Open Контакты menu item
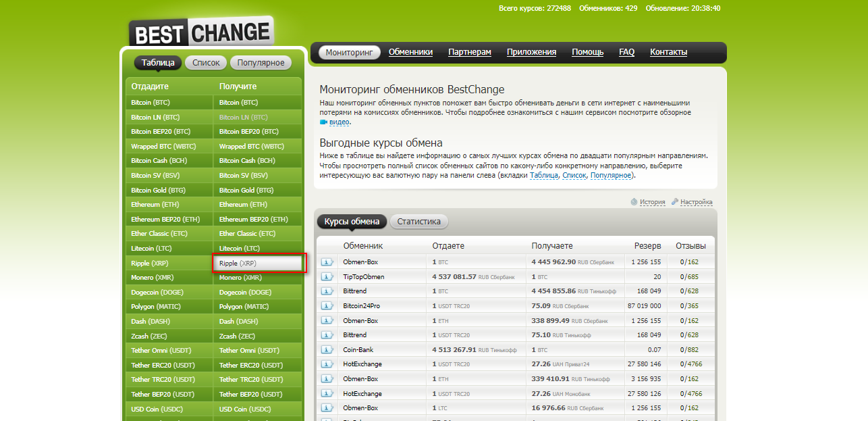868x421 pixels. point(669,52)
